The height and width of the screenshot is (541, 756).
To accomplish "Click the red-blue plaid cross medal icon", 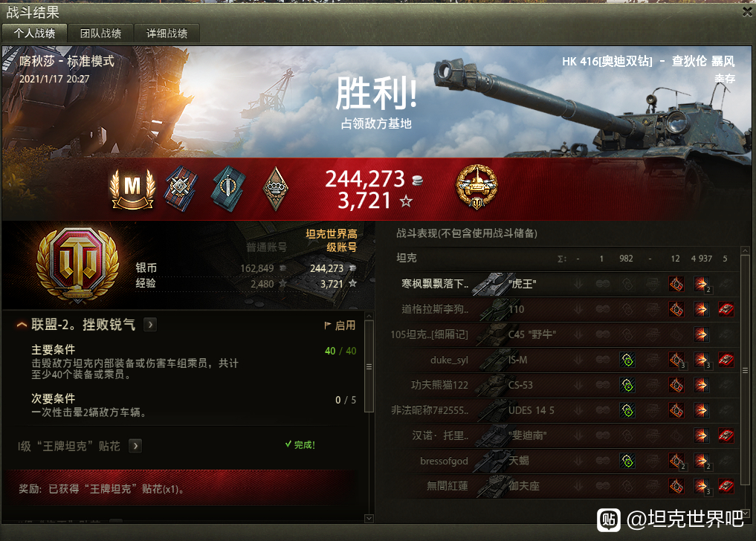I will click(x=181, y=189).
